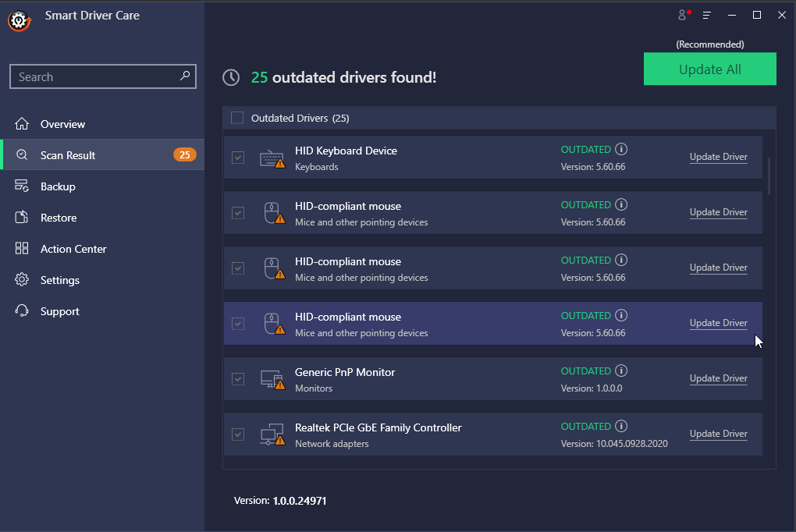Click the Version: 1.0.0.24971 app version text
Screen dimensions: 796x532
280,501
